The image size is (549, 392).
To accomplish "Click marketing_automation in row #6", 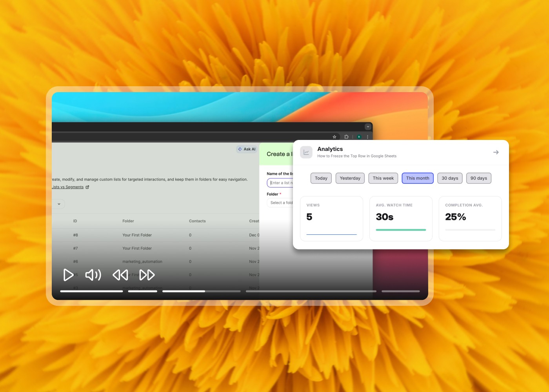I will pos(142,262).
